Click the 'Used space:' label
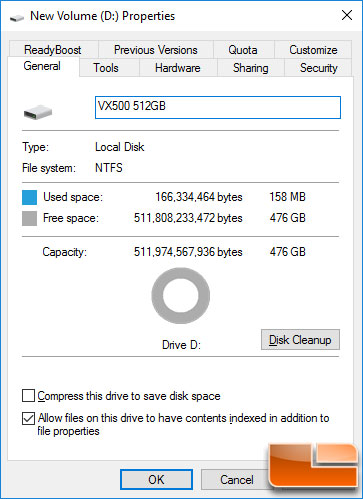This screenshot has width=363, height=499. [x=73, y=197]
